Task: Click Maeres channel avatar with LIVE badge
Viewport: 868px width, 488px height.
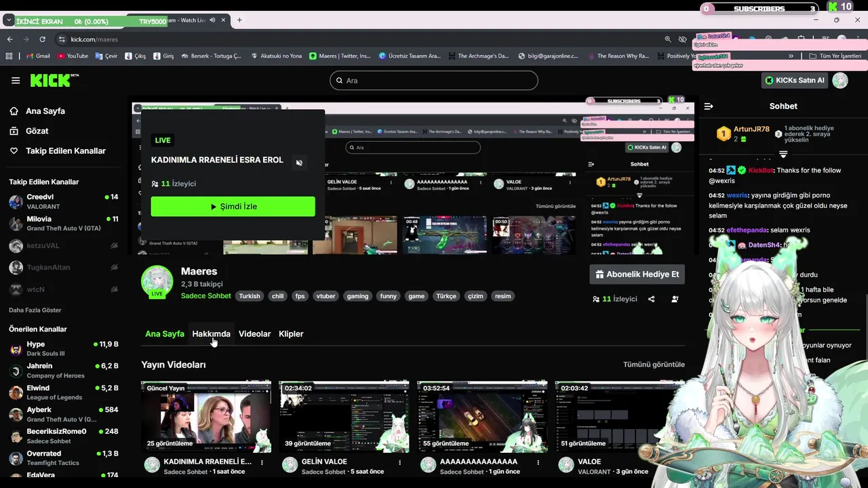Action: coord(157,283)
